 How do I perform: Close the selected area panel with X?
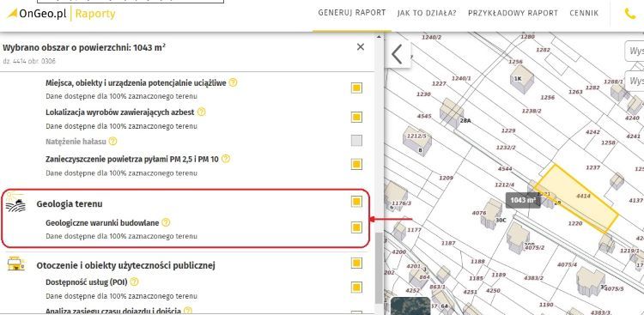[360, 47]
